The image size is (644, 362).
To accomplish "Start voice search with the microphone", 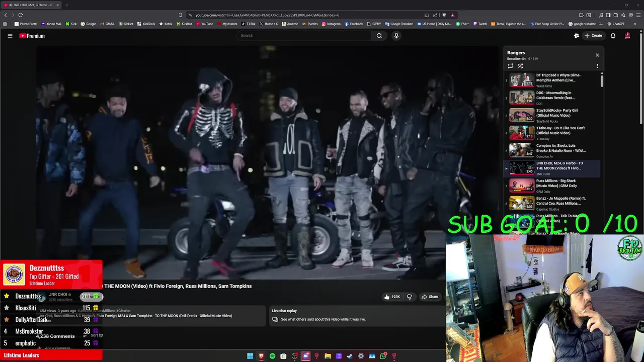I will coord(396,36).
